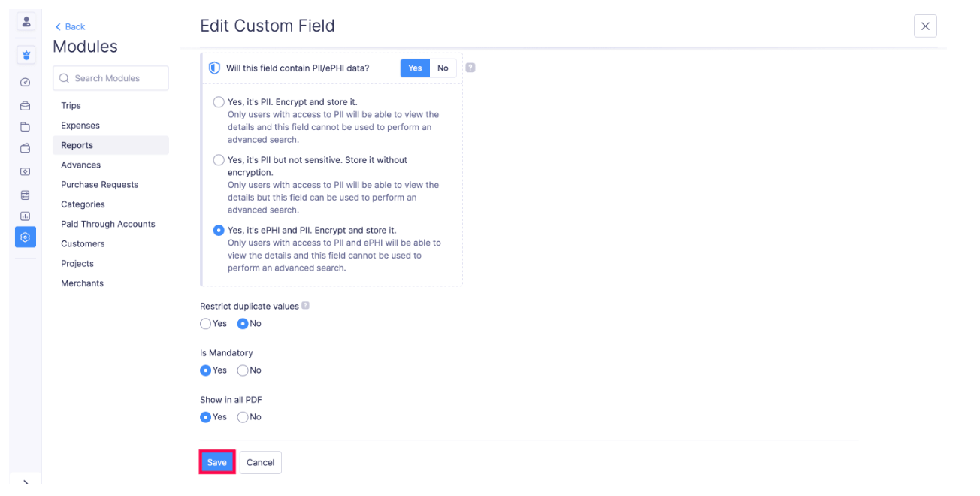This screenshot has height=496, width=980.
Task: Open the Expenses module
Action: (x=80, y=126)
